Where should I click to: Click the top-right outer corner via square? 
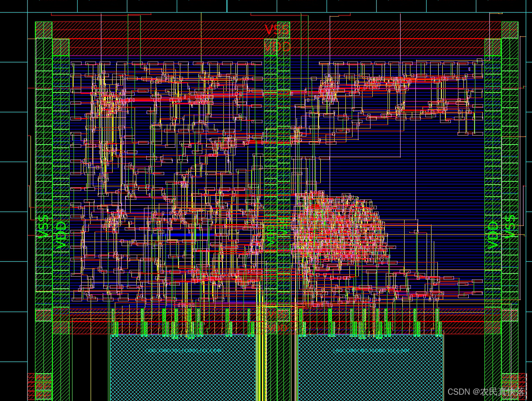[x=510, y=30]
